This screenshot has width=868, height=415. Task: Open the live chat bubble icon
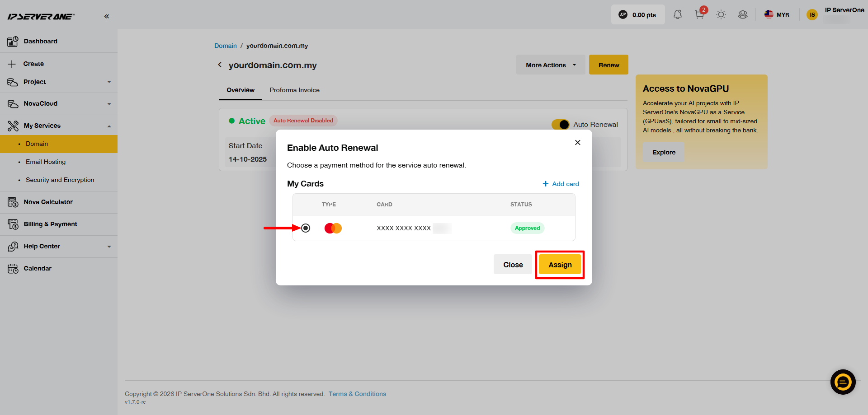pyautogui.click(x=843, y=382)
